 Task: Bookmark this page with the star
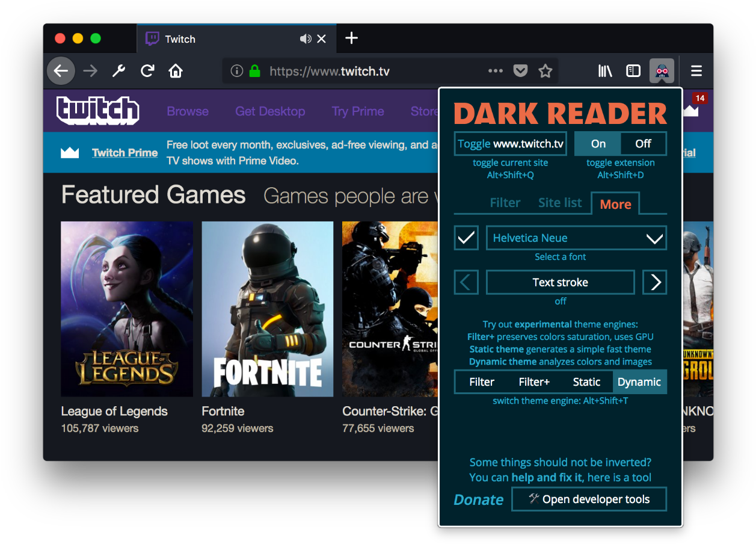pyautogui.click(x=545, y=72)
